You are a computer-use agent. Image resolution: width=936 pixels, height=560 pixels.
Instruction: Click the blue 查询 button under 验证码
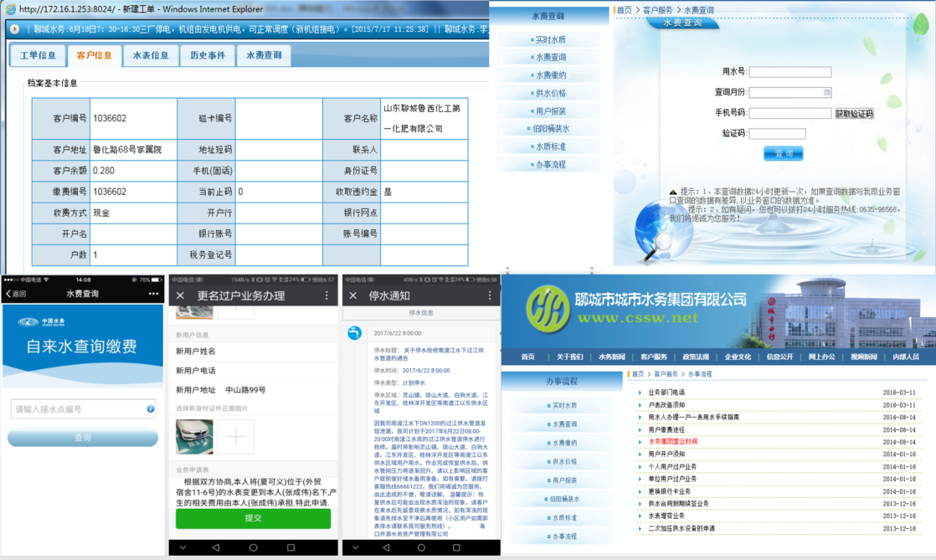pos(783,153)
